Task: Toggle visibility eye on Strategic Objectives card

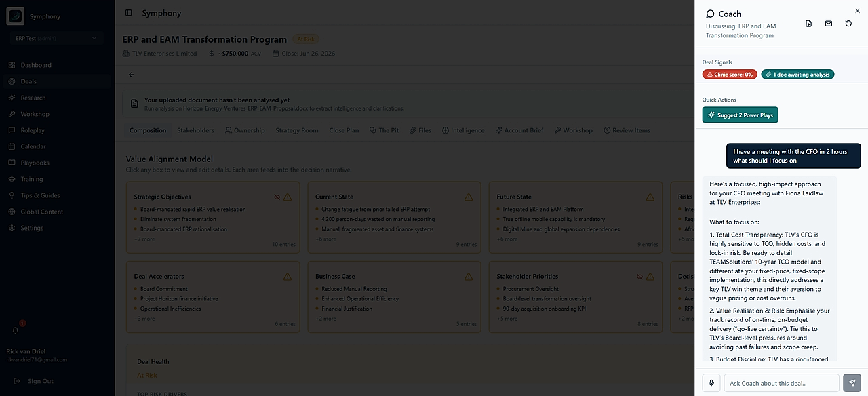Action: tap(277, 197)
